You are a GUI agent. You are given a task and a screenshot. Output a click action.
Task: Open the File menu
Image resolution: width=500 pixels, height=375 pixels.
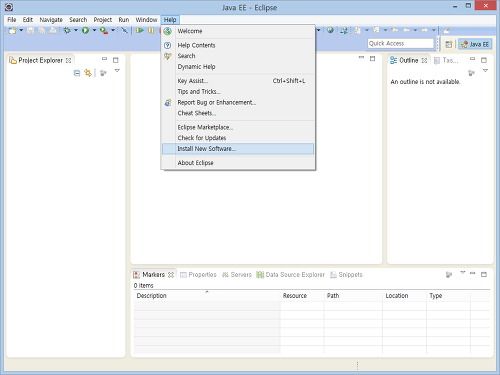12,20
